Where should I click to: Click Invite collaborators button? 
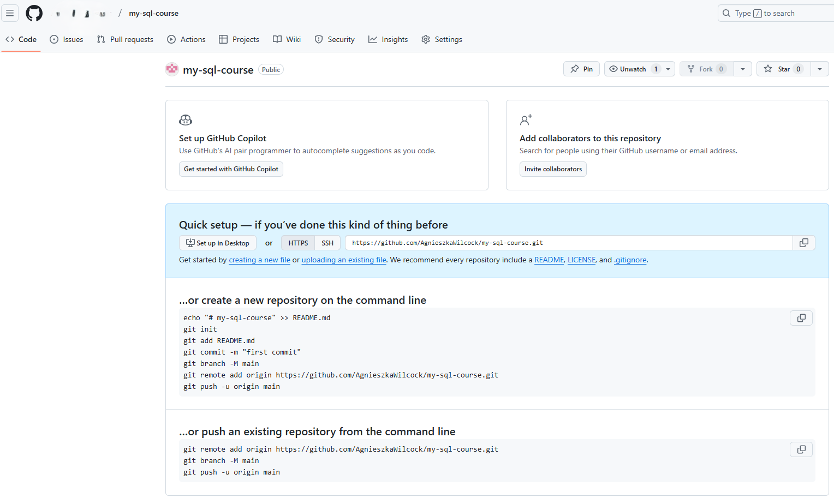pos(553,169)
